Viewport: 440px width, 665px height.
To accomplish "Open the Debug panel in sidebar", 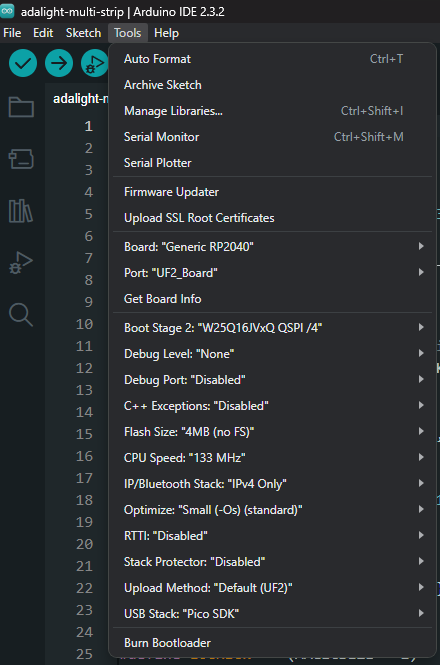I will click(21, 263).
